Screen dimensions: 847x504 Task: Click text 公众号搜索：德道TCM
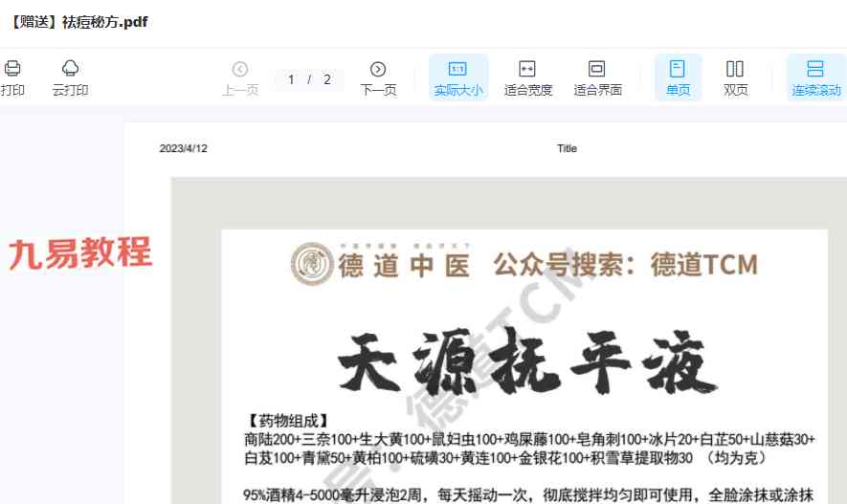tap(626, 264)
